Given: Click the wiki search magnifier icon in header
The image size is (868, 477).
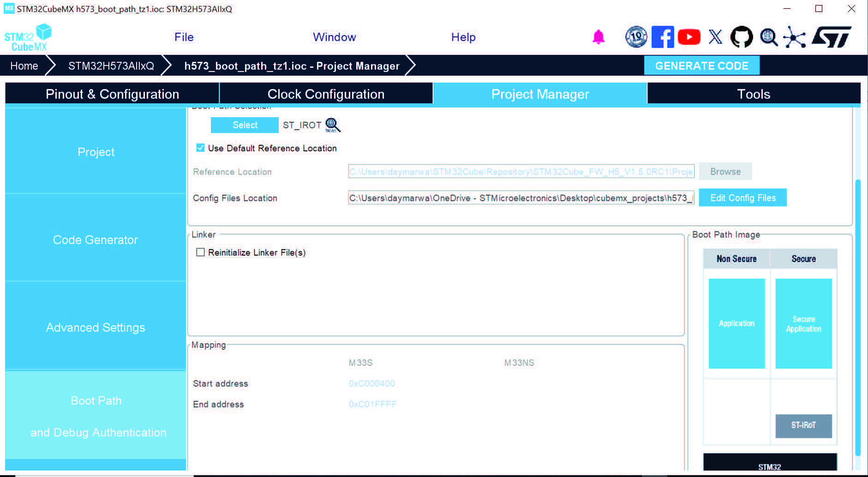Looking at the screenshot, I should [x=769, y=37].
